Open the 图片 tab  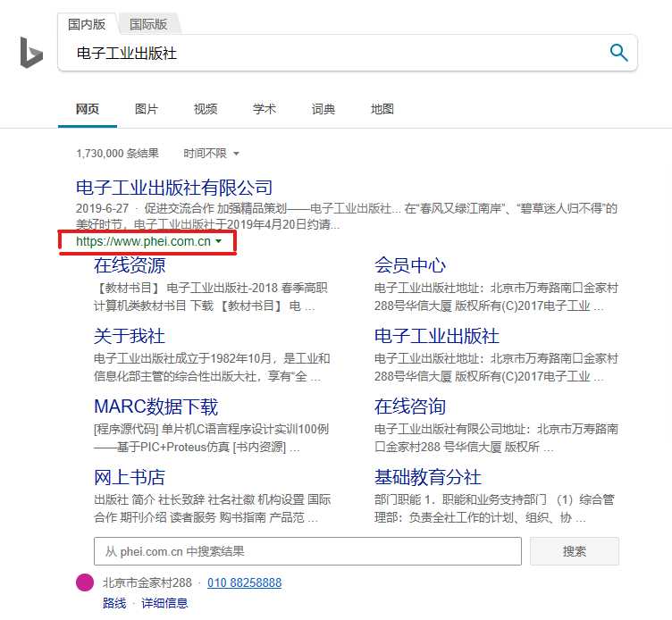pos(147,109)
